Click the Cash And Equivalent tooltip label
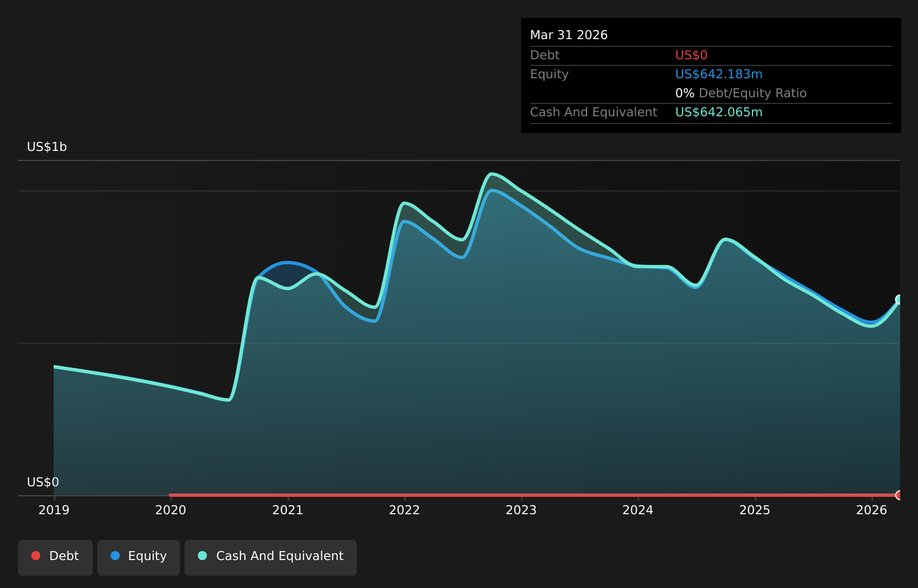This screenshot has width=918, height=588. (593, 112)
